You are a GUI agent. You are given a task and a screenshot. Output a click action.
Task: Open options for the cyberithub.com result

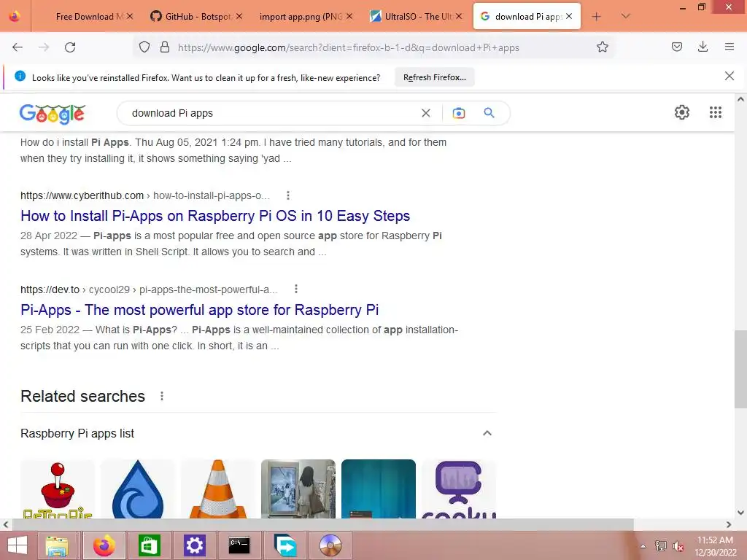(x=287, y=195)
